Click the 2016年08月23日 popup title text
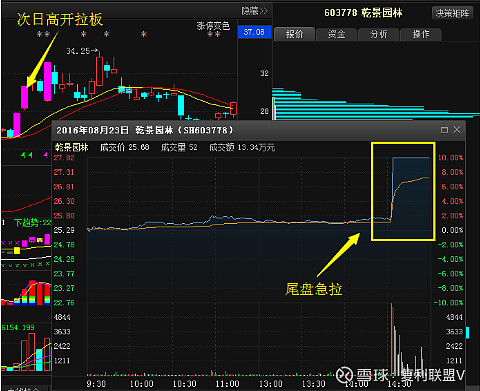This screenshot has width=480, height=391. (x=145, y=130)
